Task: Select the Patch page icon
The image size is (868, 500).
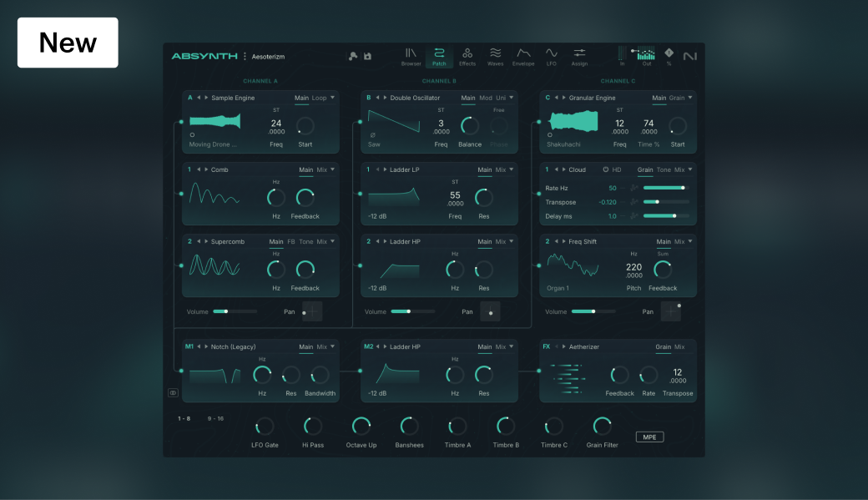Action: (439, 53)
